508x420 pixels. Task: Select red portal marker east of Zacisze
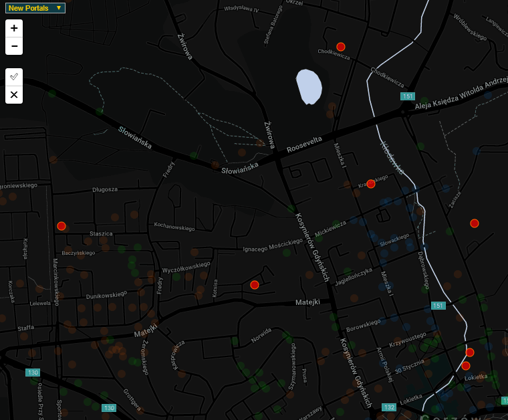pyautogui.click(x=475, y=223)
